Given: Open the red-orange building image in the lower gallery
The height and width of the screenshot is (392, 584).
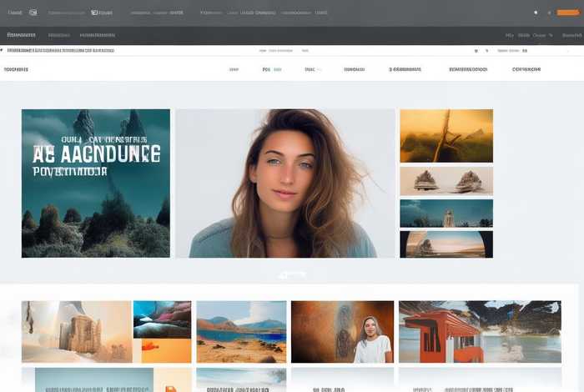Looking at the screenshot, I should pyautogui.click(x=480, y=332).
